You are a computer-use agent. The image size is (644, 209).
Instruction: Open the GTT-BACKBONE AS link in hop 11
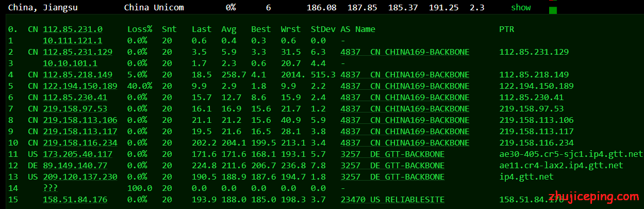392,154
